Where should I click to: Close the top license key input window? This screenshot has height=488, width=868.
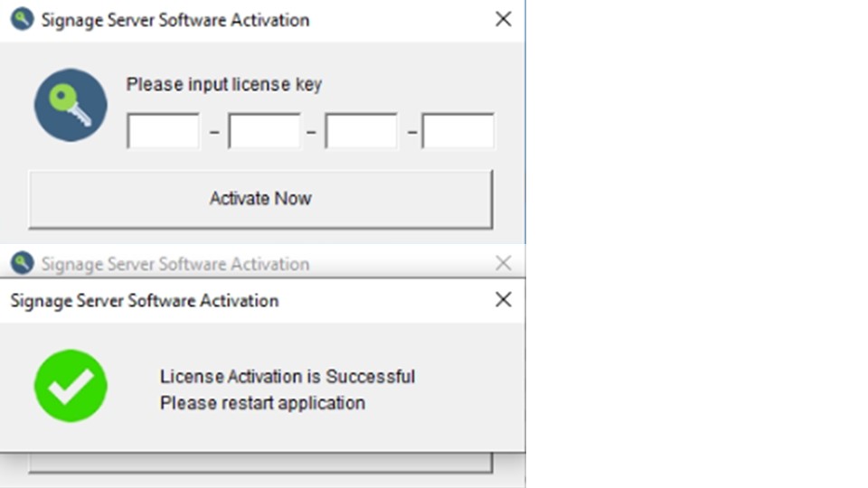pyautogui.click(x=504, y=19)
